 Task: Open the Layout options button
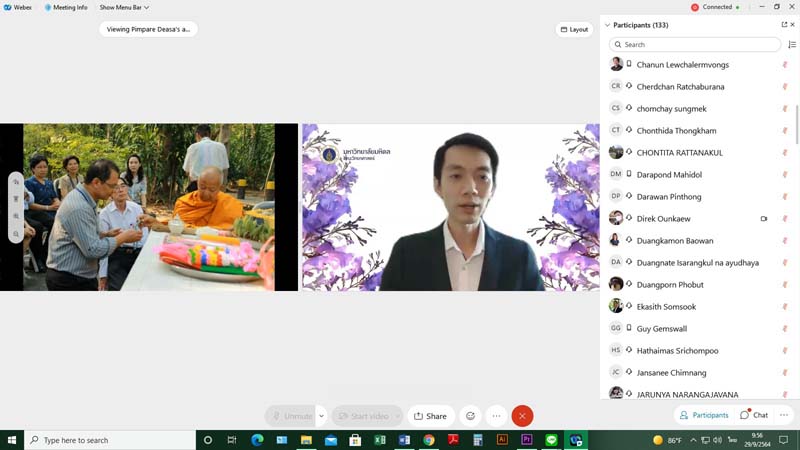[574, 29]
